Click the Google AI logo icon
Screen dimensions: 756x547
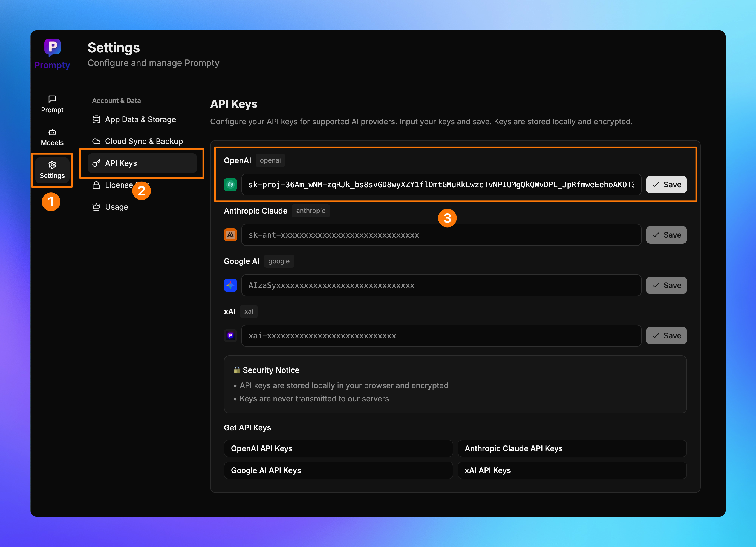click(x=230, y=285)
